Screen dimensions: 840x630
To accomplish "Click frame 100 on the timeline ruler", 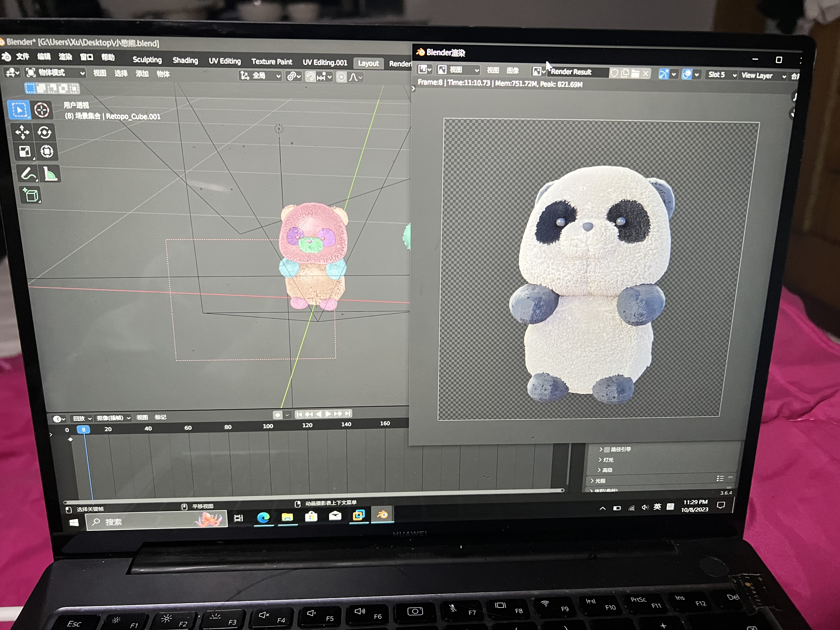I will click(268, 426).
